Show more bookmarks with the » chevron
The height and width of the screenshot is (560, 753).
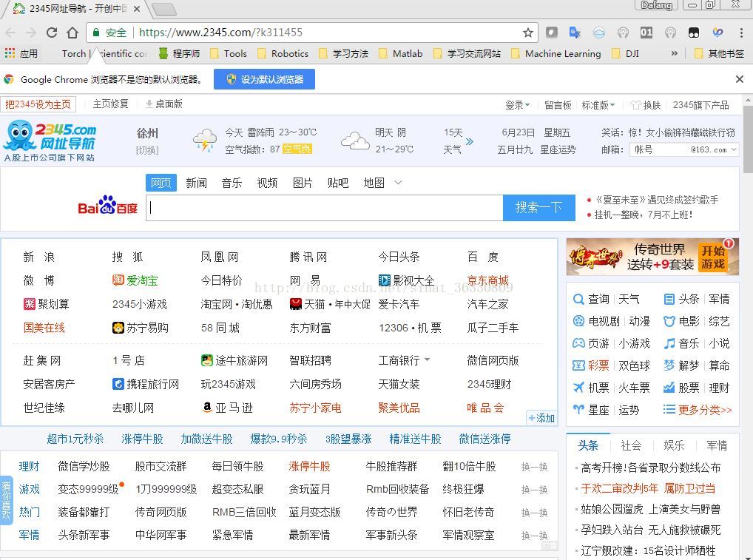675,53
